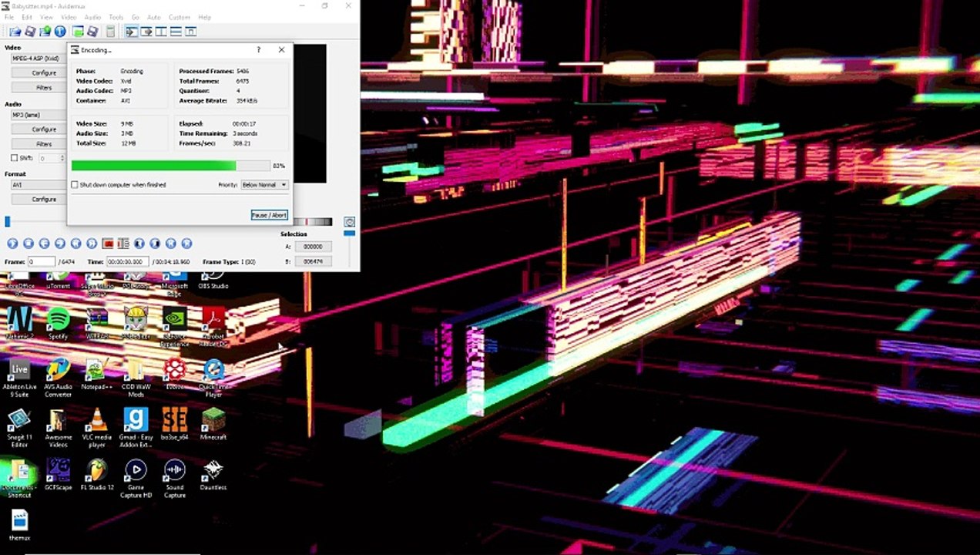Open Notepad++ desktop shortcut
980x555 pixels.
point(97,375)
